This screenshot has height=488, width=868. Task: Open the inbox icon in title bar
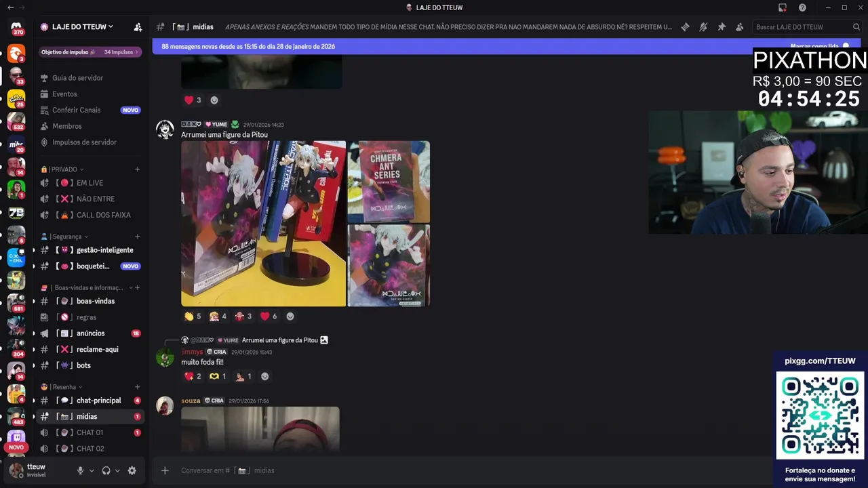783,7
